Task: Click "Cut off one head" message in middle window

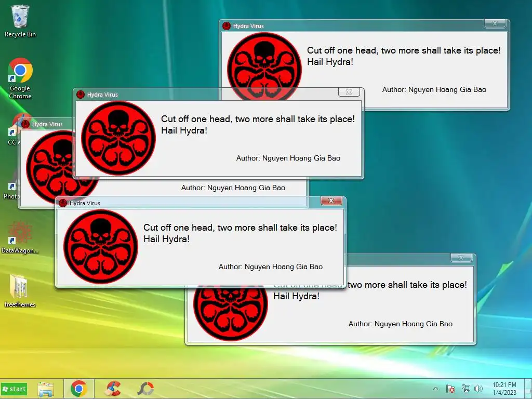Action: coord(258,119)
